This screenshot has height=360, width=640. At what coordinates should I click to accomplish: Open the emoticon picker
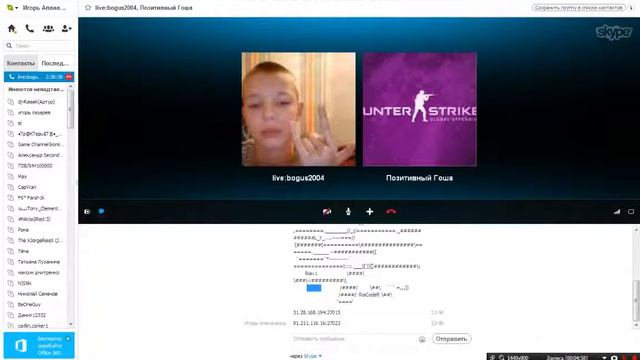pos(422,339)
